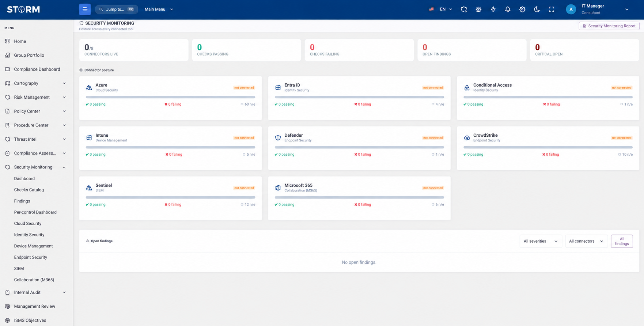This screenshot has width=644, height=326.
Task: Toggle dark mode moon icon
Action: (x=537, y=10)
